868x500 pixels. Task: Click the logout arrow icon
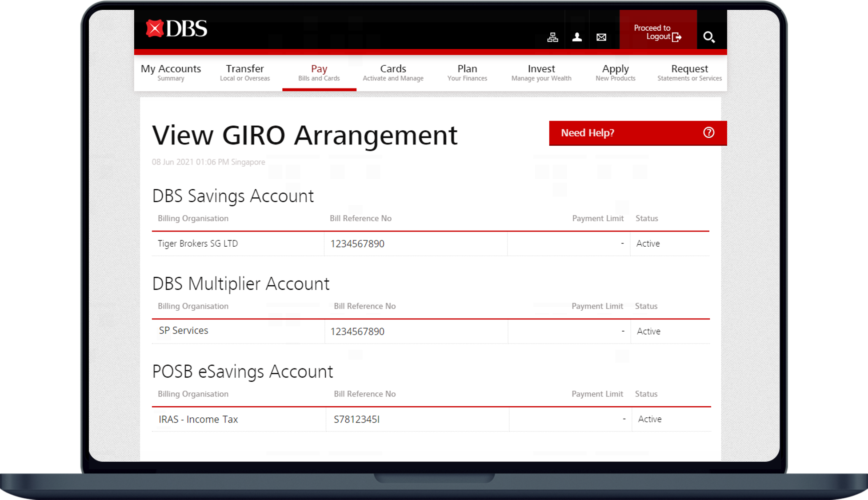point(677,37)
